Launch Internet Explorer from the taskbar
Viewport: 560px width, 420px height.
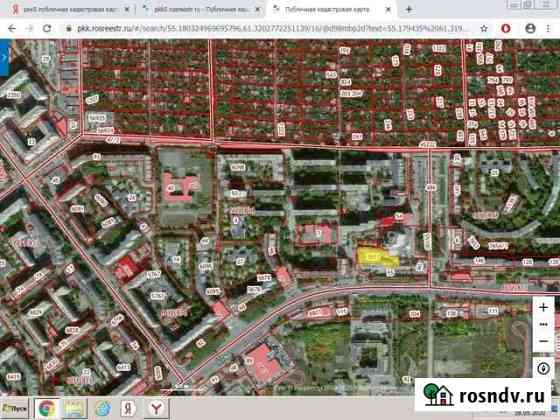pos(103,408)
